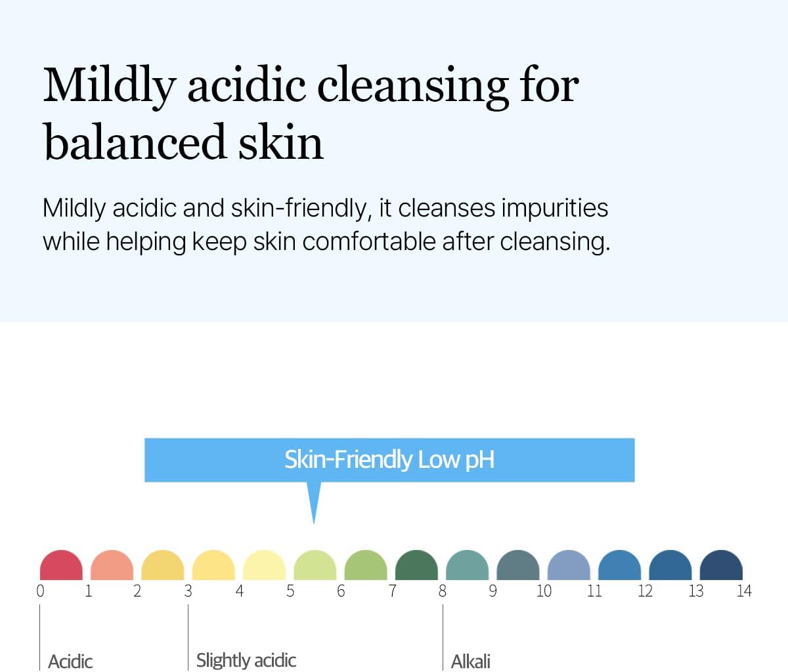Viewport: 788px width, 672px height.
Task: Click the pointer tip of the callout
Action: tap(314, 521)
